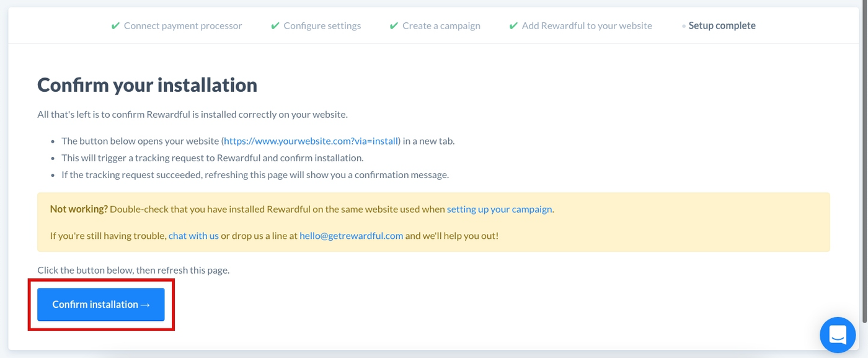
Task: Click the checkmark beside Create a campaign
Action: pos(394,26)
